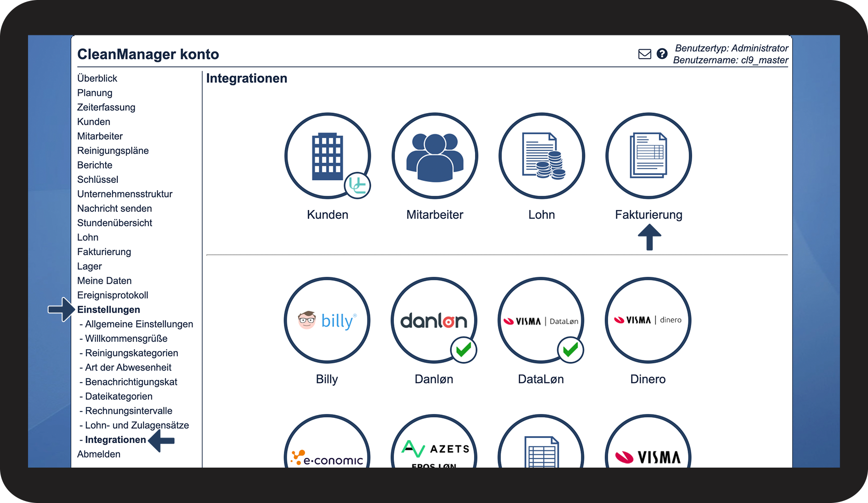The image size is (868, 503).
Task: Open Mitarbeiter in the sidebar menu
Action: [x=100, y=136]
